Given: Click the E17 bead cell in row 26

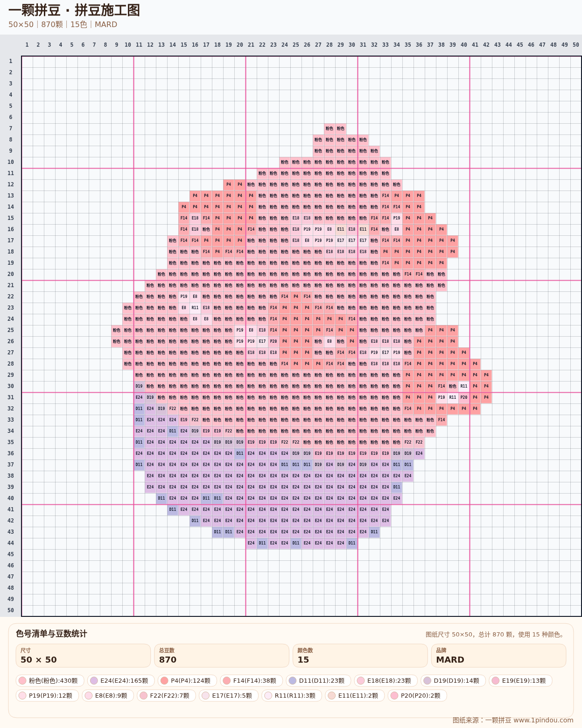Looking at the screenshot, I should (262, 341).
